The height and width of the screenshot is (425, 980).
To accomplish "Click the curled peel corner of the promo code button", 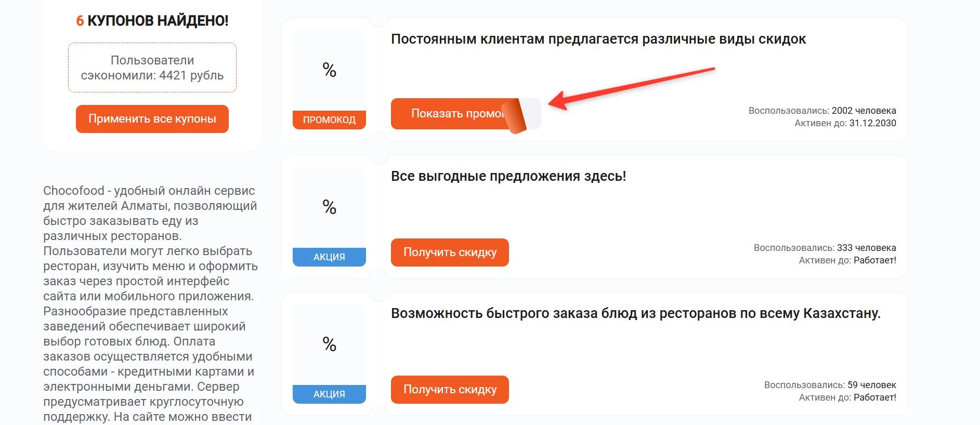I will click(516, 115).
